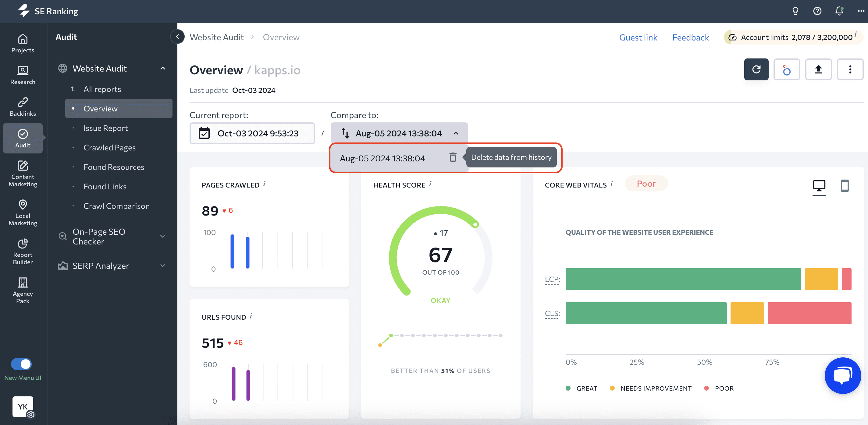Viewport: 868px width, 425px height.
Task: Go to Backlinks tool
Action: point(23,107)
